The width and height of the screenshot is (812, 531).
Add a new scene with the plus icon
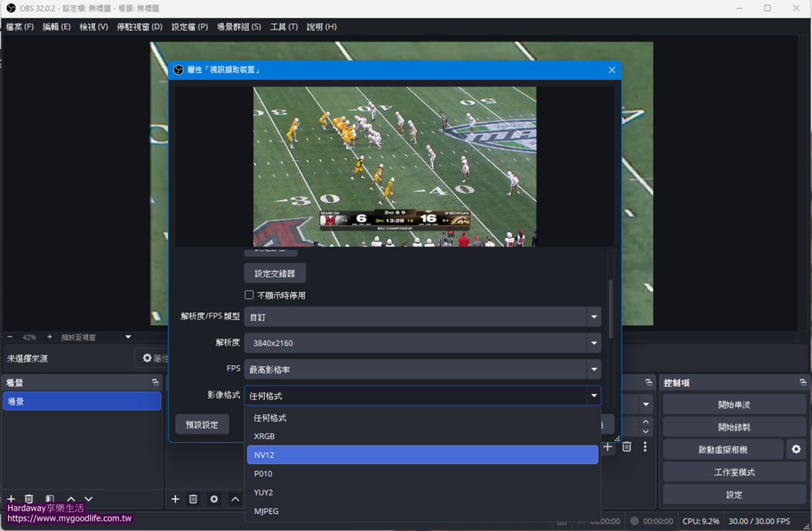point(11,499)
